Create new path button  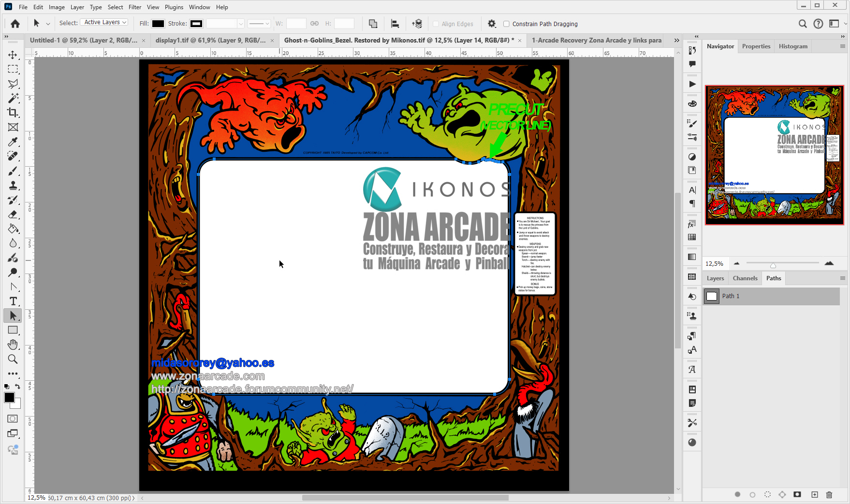click(815, 494)
